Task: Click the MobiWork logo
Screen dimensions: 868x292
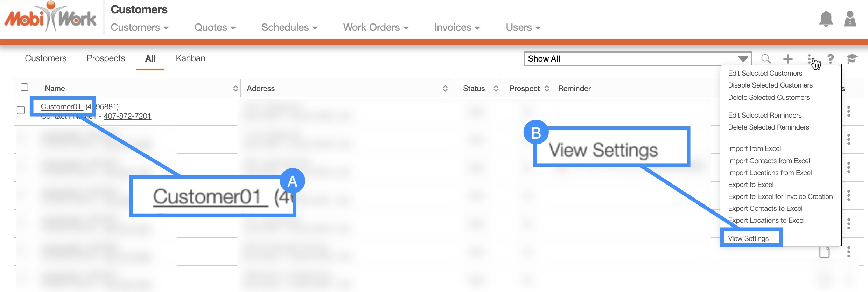Action: click(50, 18)
